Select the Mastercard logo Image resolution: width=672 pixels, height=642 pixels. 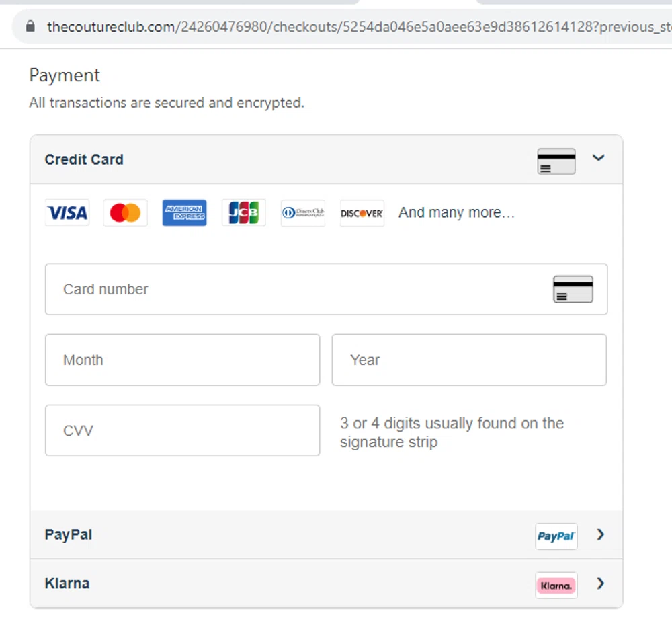[x=125, y=212]
